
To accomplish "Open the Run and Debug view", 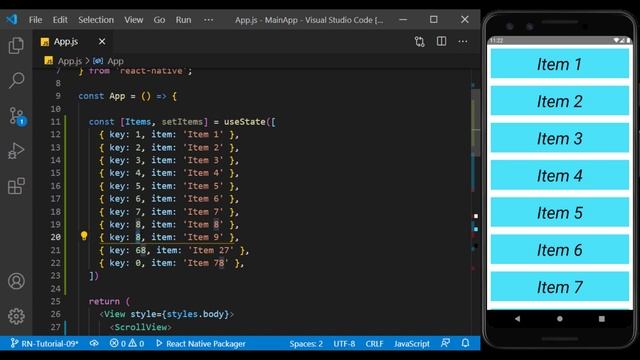I will click(16, 151).
